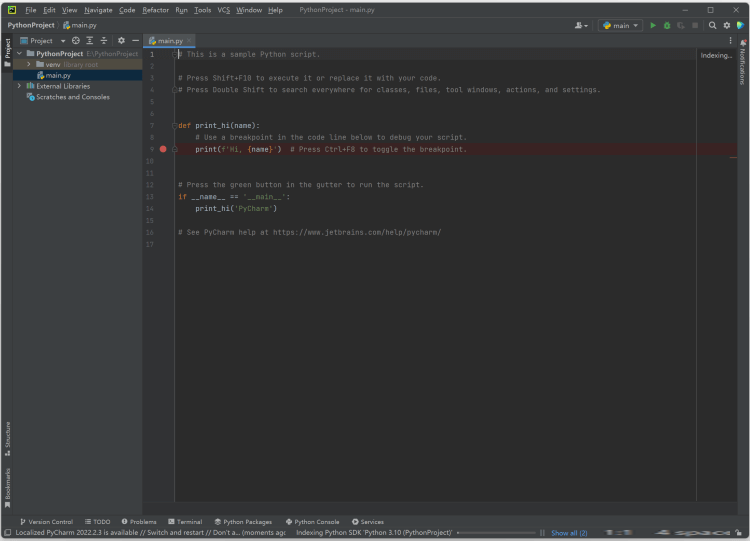This screenshot has height=541, width=750.
Task: Start debugging with the green bug icon
Action: [667, 25]
